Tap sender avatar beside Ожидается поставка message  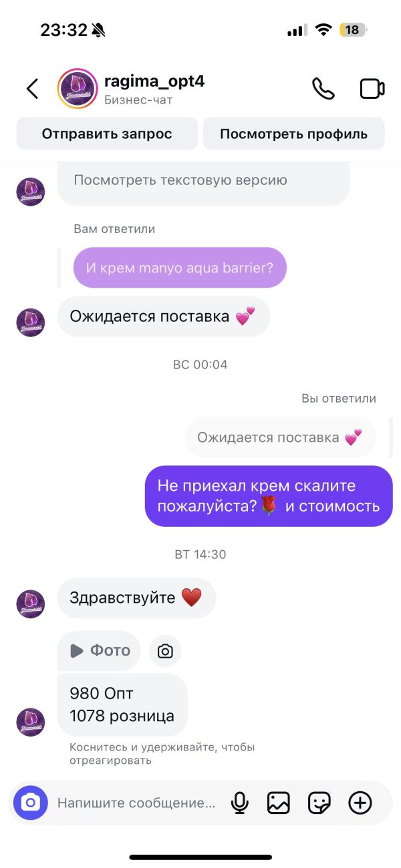[30, 322]
